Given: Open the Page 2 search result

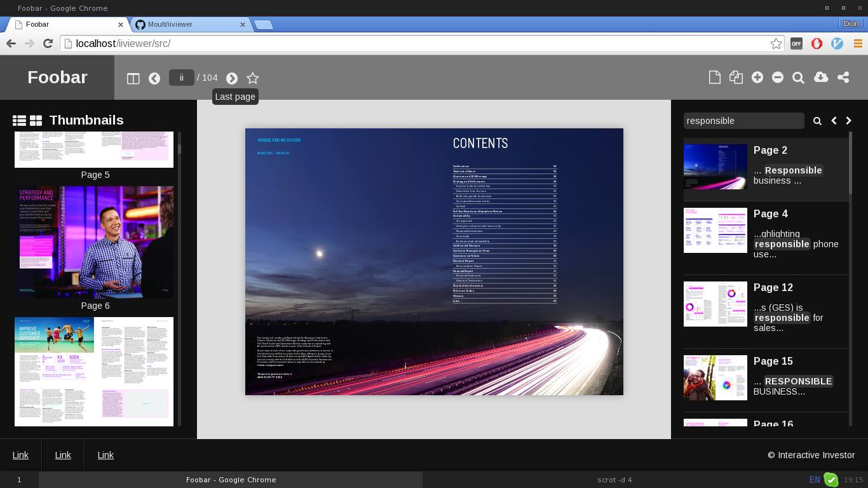Looking at the screenshot, I should (766, 169).
